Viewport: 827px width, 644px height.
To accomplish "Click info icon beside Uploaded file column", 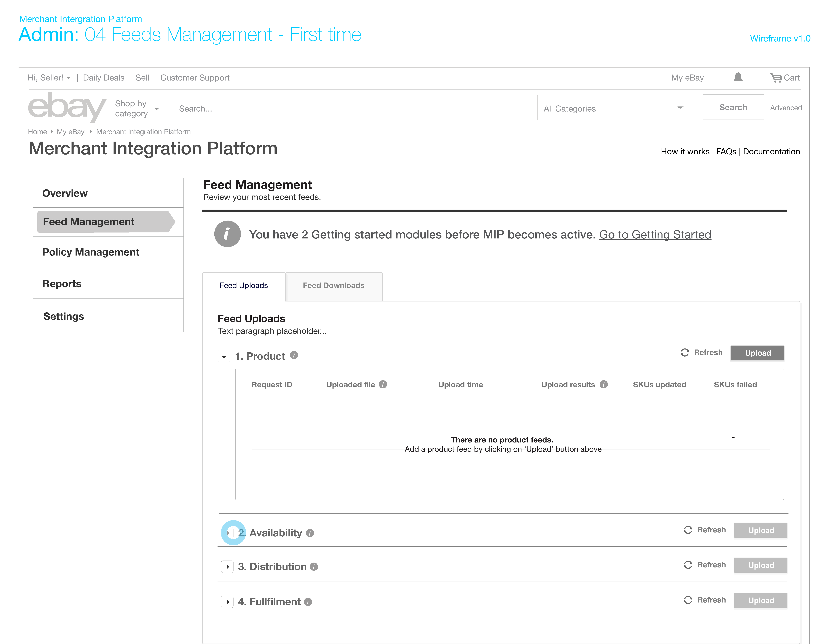I will click(x=383, y=385).
